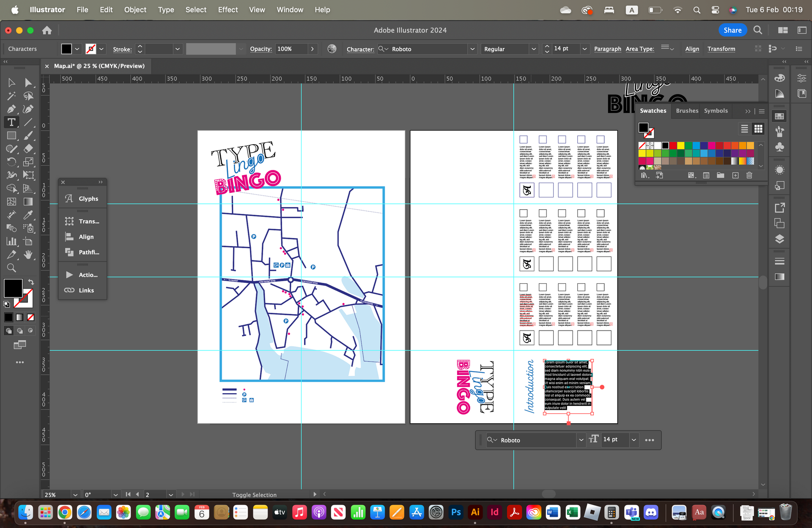Open the Paragraph panel link
The height and width of the screenshot is (528, 812).
coord(607,49)
